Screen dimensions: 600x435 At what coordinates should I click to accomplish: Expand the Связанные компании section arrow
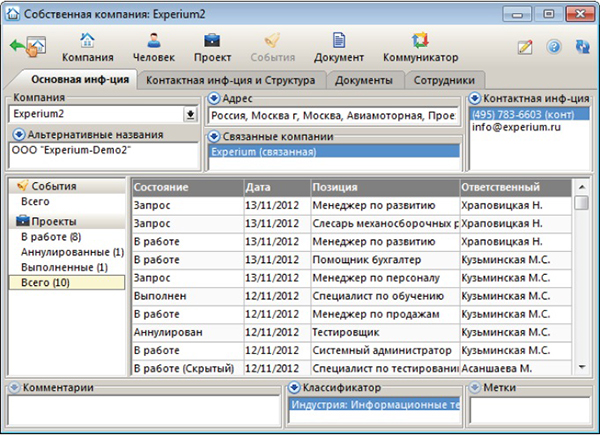pyautogui.click(x=214, y=136)
